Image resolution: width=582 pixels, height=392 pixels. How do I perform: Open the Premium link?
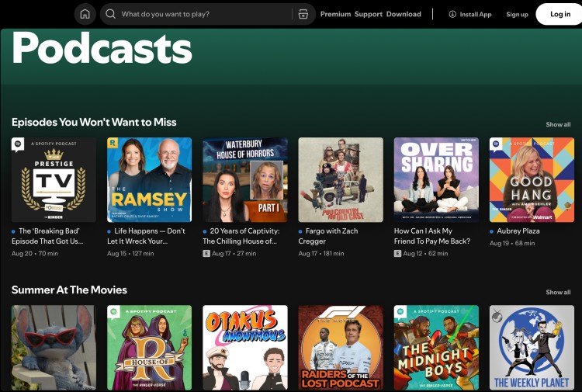tap(335, 14)
